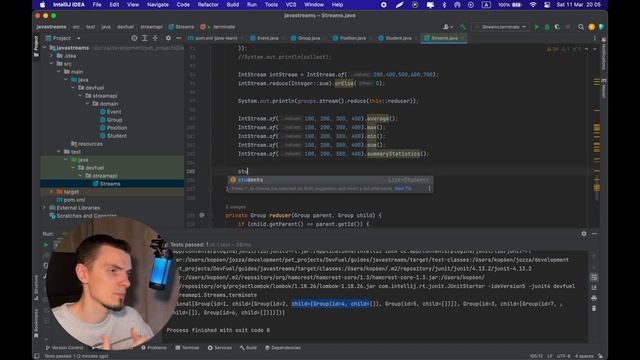
Task: Open Services tool window
Action: click(x=220, y=348)
